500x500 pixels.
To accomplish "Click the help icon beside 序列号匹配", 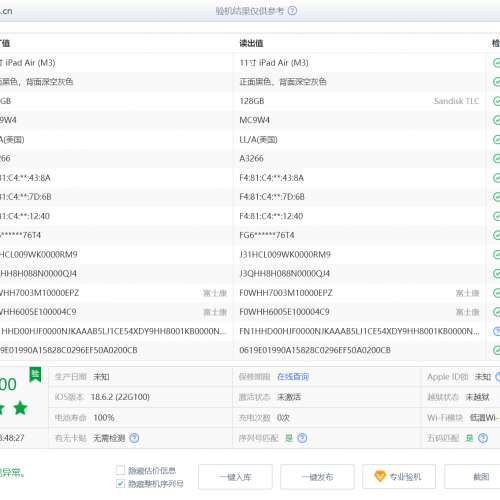I will pyautogui.click(x=302, y=438).
